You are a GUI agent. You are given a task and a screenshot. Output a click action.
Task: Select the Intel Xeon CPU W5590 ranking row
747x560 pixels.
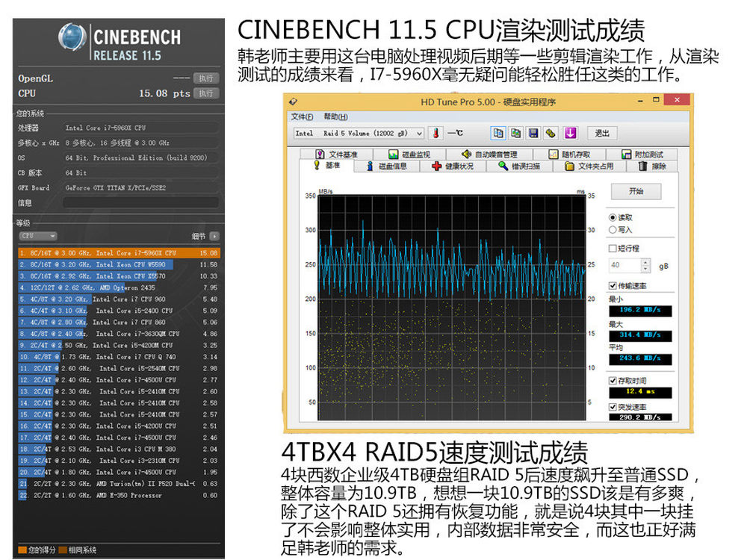pos(119,264)
